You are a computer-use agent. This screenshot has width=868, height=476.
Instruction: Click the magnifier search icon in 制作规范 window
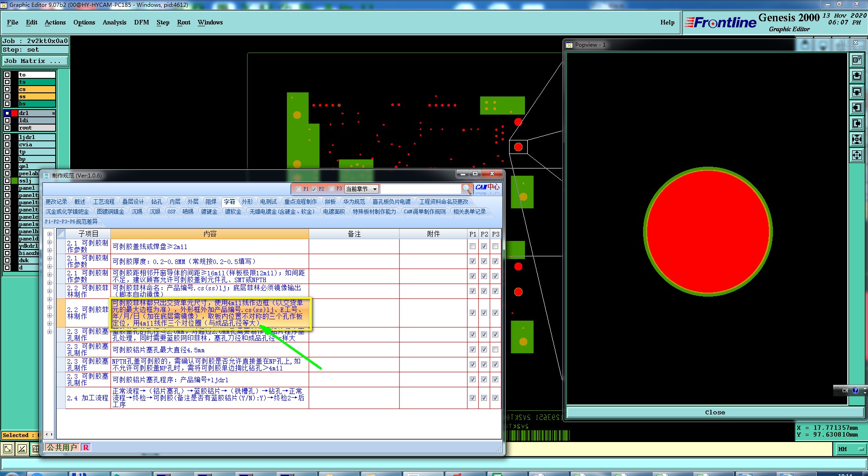(467, 189)
